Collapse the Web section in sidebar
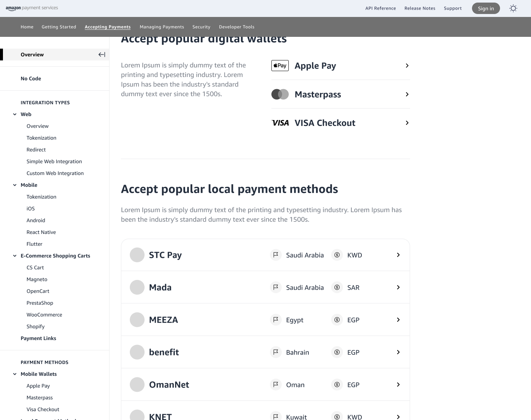This screenshot has height=420, width=531. point(15,114)
